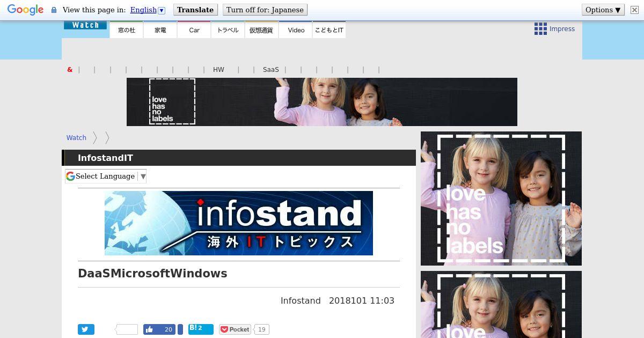Open the Watch logo tab
The width and height of the screenshot is (644, 338).
click(85, 25)
